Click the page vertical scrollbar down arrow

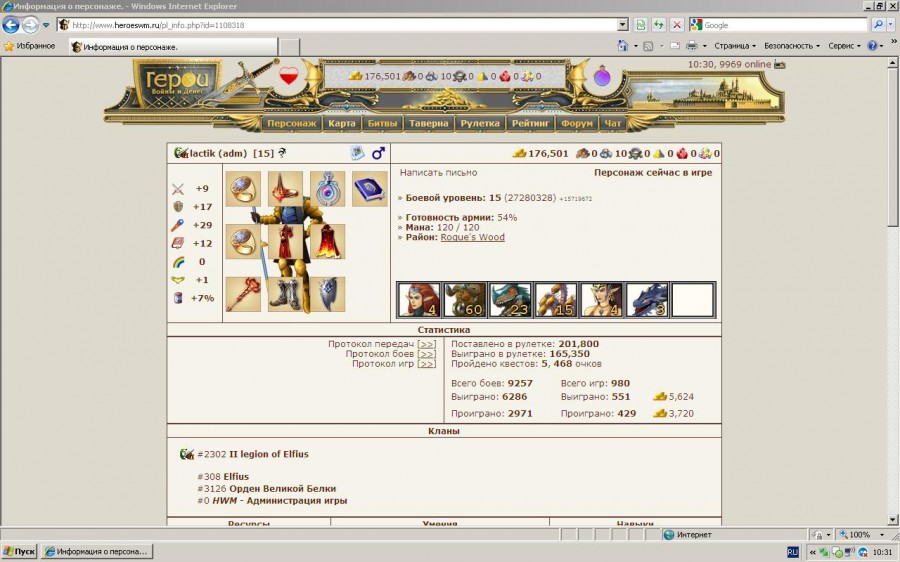tap(893, 520)
